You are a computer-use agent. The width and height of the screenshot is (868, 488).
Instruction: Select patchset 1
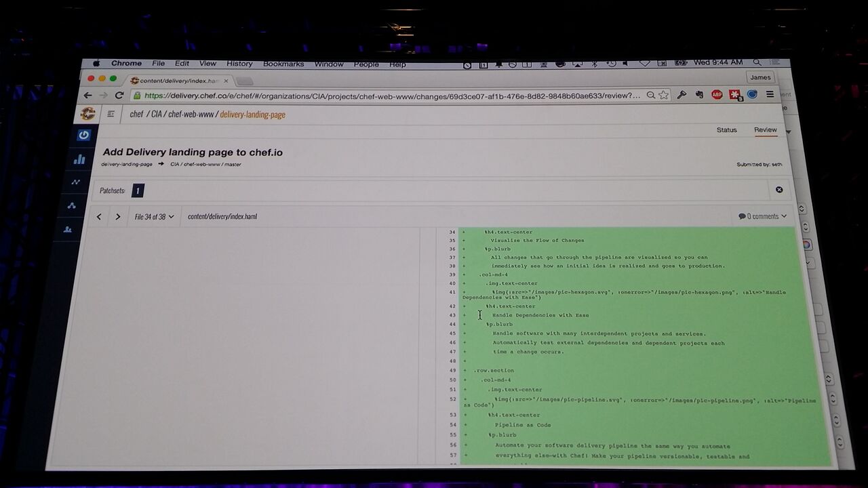point(138,190)
